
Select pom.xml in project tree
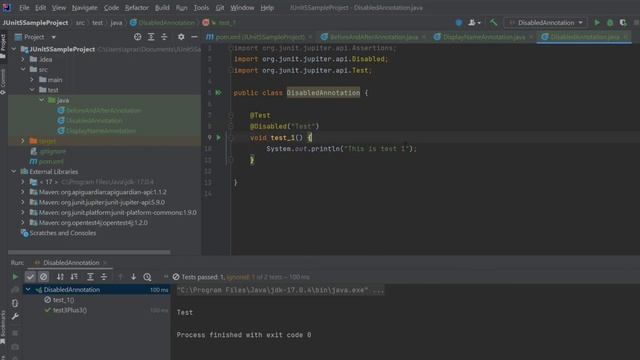tap(47, 161)
